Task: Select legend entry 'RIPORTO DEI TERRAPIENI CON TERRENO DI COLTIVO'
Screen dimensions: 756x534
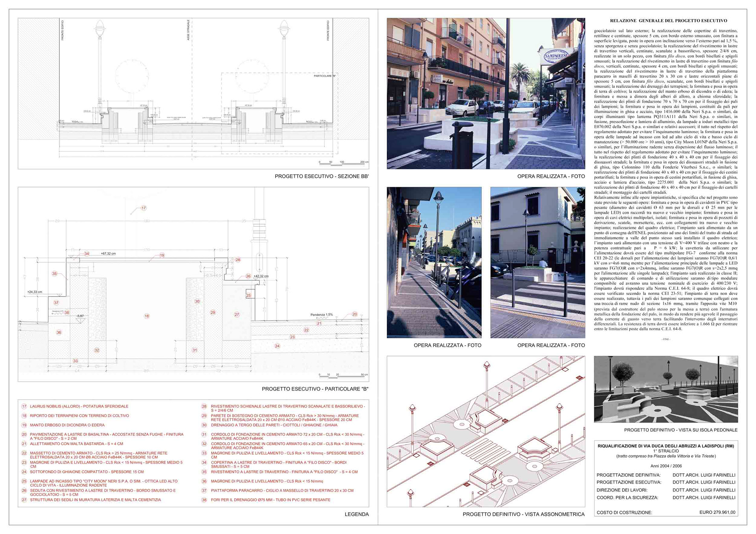Action: (80, 416)
